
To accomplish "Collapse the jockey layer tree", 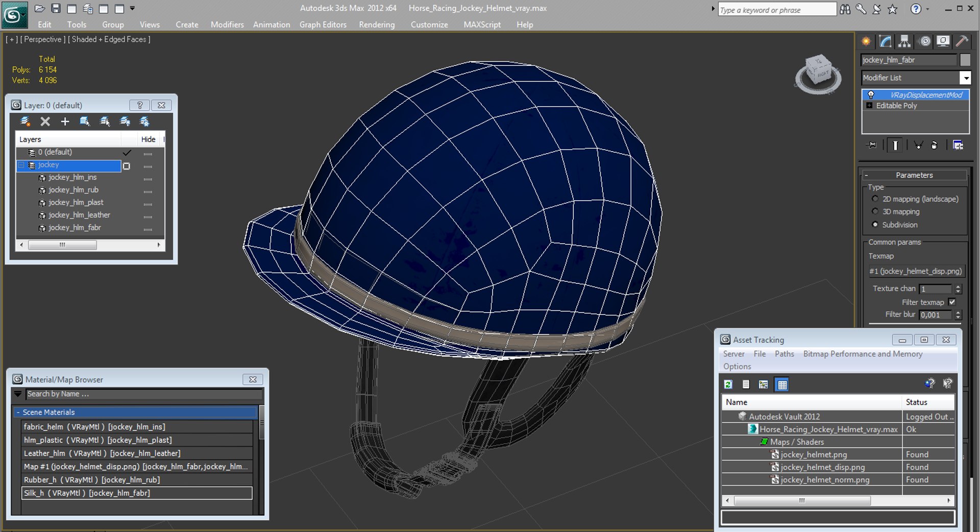I will click(21, 165).
